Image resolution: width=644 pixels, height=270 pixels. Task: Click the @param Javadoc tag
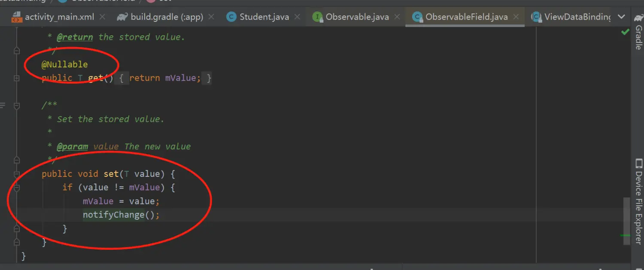pos(73,147)
